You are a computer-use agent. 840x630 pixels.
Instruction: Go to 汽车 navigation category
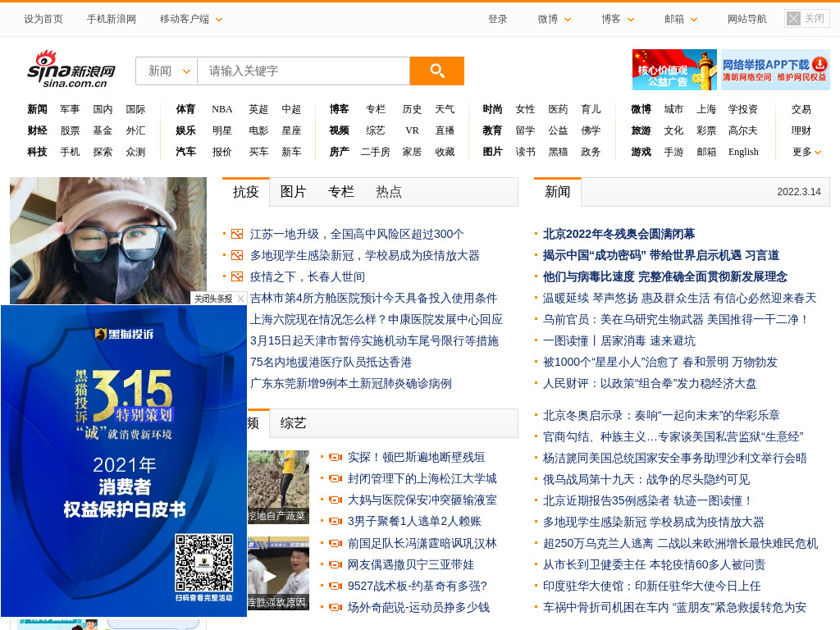tap(185, 152)
